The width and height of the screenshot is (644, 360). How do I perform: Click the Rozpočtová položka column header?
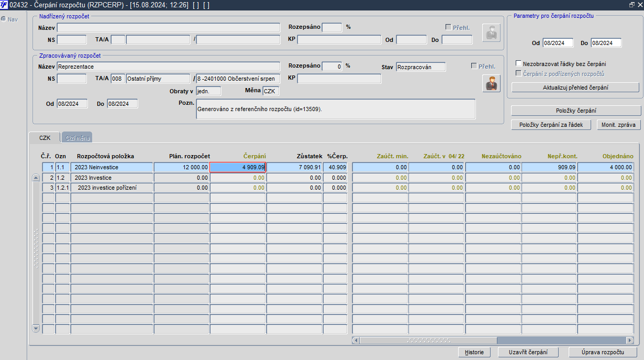pos(106,156)
